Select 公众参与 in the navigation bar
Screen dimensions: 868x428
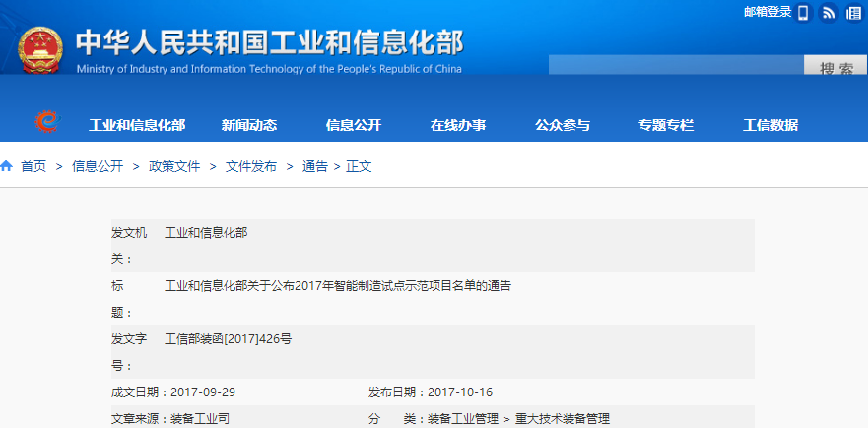point(563,125)
